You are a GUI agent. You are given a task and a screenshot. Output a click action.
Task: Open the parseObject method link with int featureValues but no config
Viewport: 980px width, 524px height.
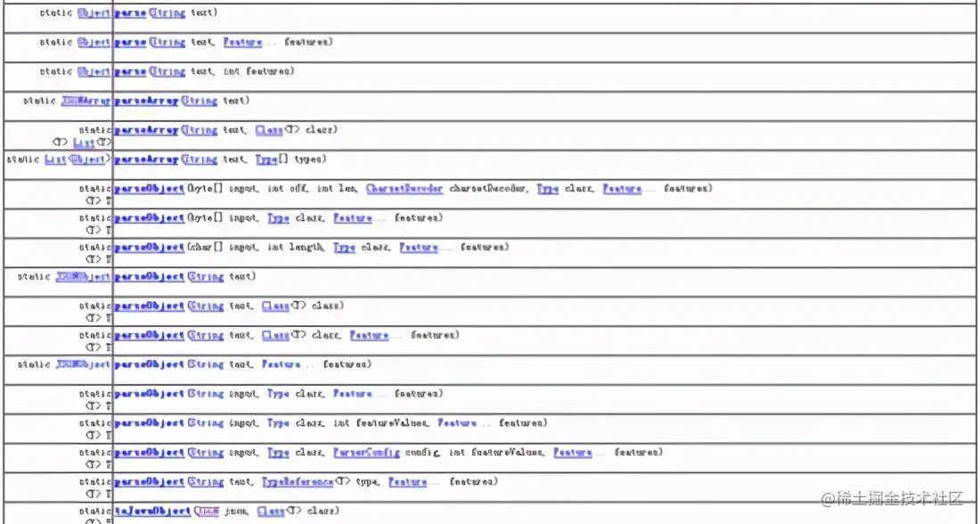pyautogui.click(x=150, y=423)
